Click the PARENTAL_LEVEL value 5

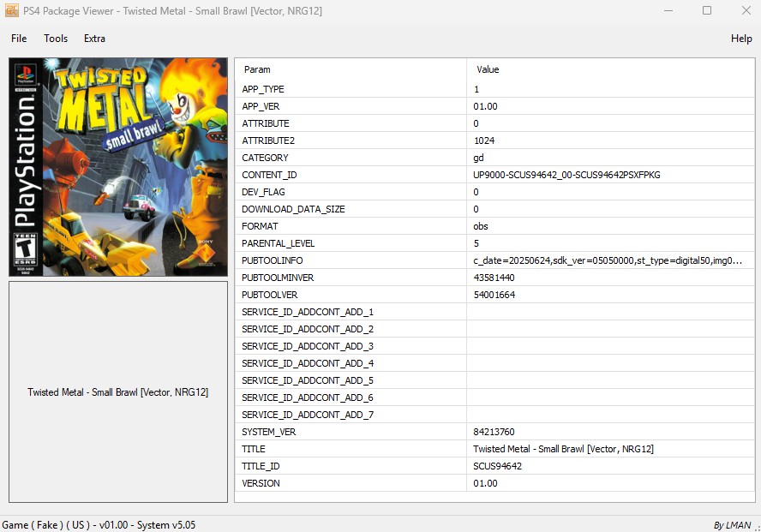pos(476,243)
